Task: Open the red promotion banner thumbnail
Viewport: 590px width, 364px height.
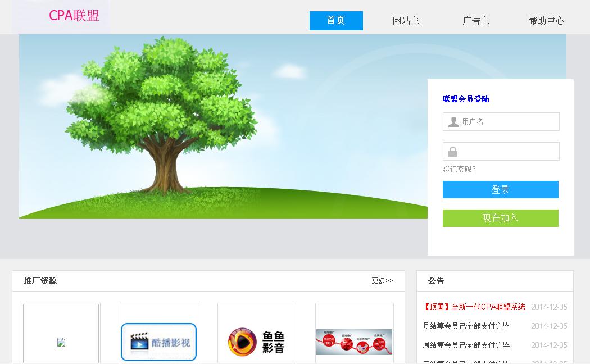Action: (x=354, y=342)
